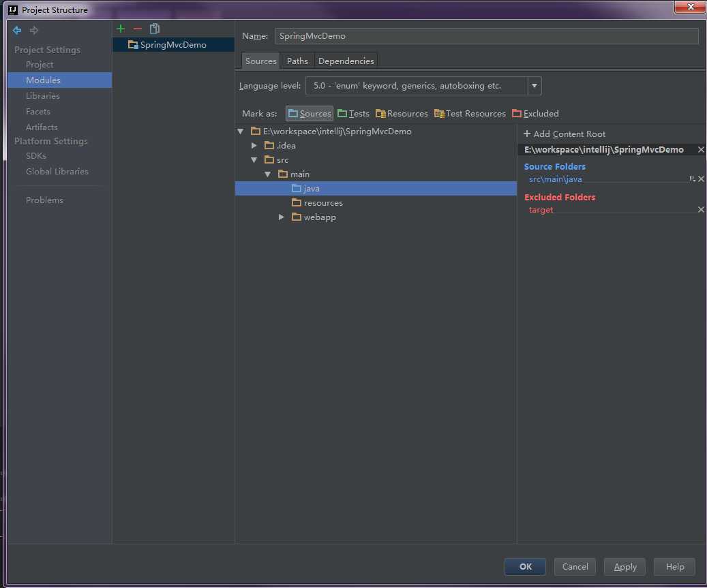The image size is (707, 588).
Task: Click the IntelliJ icon in the title bar
Action: pyautogui.click(x=13, y=10)
